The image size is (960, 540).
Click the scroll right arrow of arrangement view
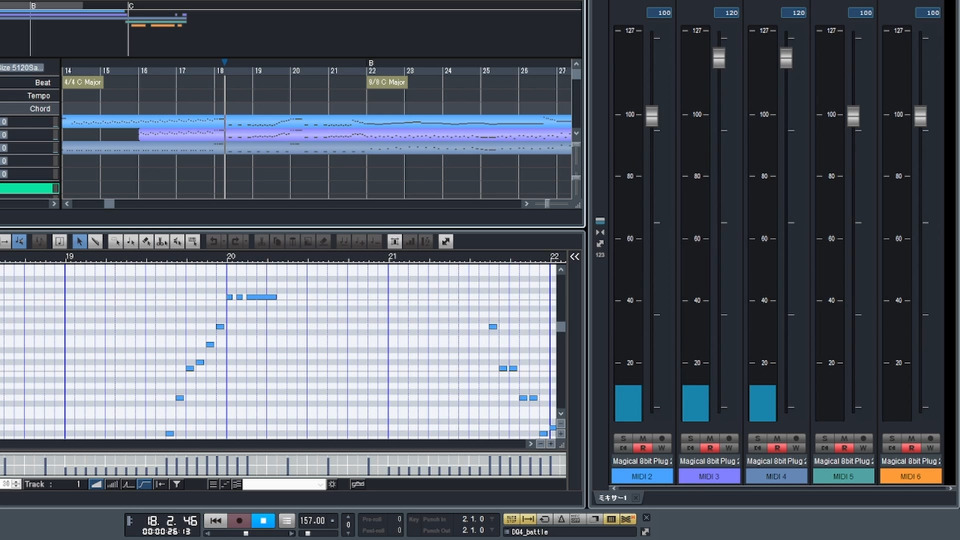click(526, 204)
